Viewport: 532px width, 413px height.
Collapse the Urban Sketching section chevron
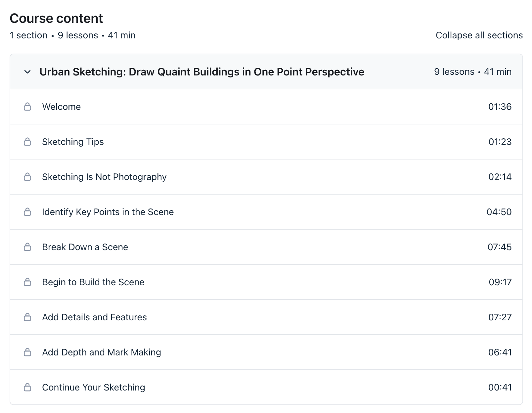27,72
